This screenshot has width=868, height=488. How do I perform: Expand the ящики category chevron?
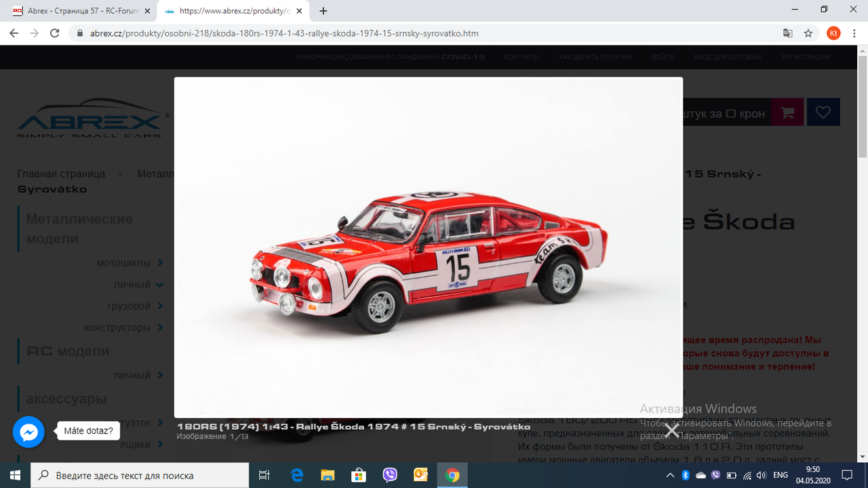pos(160,444)
